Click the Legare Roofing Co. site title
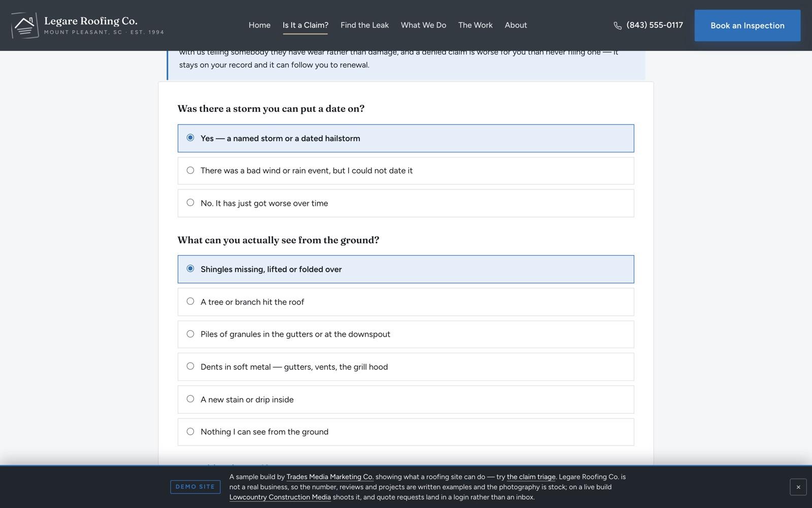Viewport: 812px width, 508px height. 91,21
